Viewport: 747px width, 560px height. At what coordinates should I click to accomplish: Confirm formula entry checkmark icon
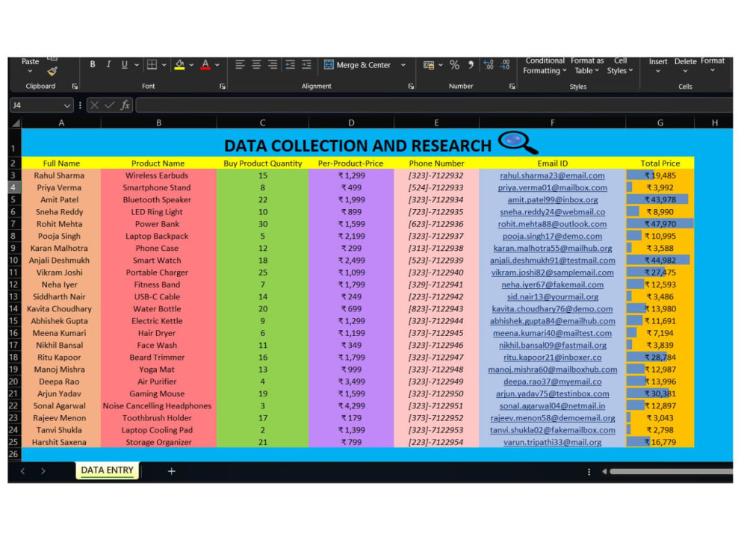coord(110,105)
